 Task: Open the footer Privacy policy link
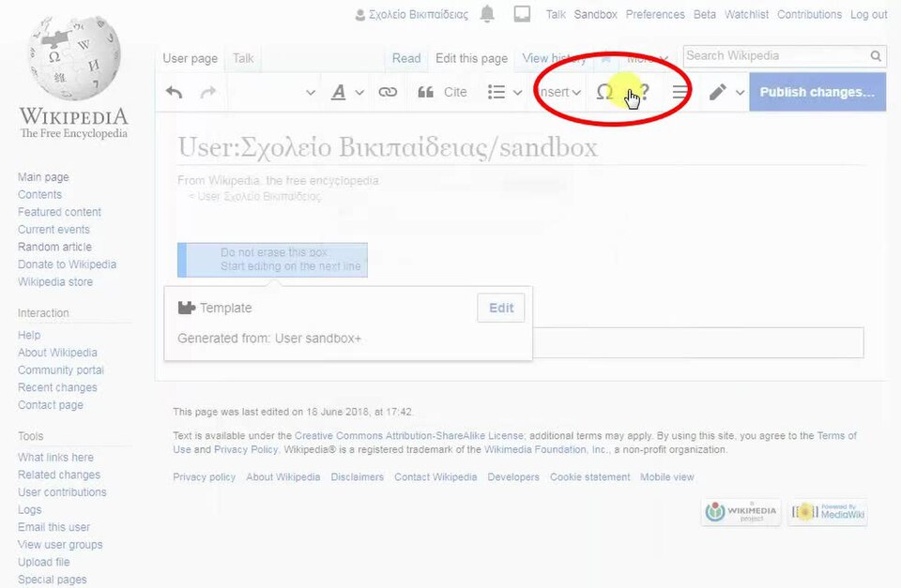tap(204, 477)
